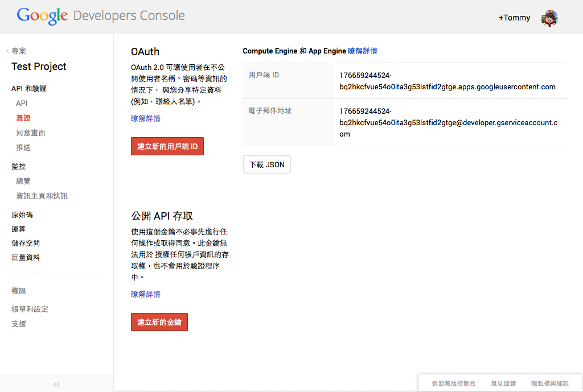The height and width of the screenshot is (392, 583).
Task: Open 總覽 under monitoring
Action: pyautogui.click(x=23, y=181)
